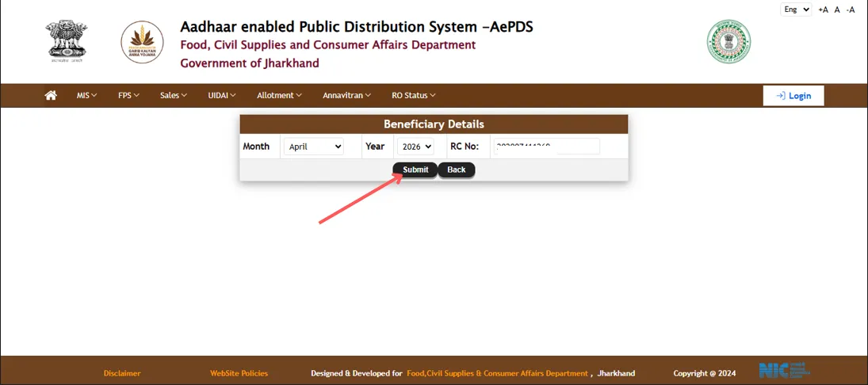Screen dimensions: 868x385
Task: Open the Allotment menu
Action: click(x=279, y=95)
